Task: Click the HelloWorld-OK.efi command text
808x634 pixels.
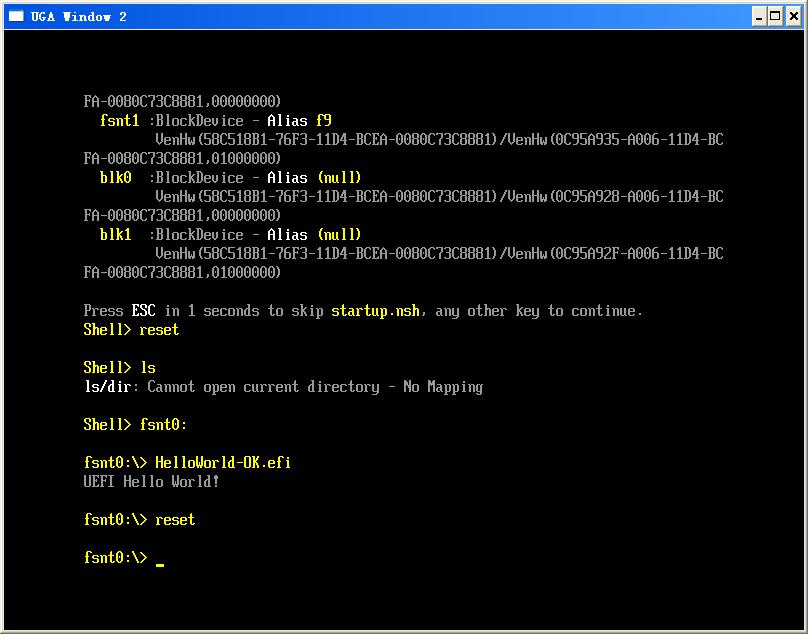Action: [x=223, y=462]
